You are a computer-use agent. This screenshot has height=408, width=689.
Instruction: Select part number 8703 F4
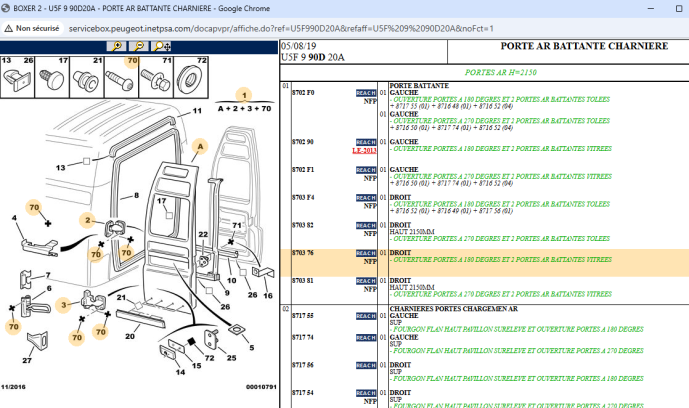click(303, 198)
